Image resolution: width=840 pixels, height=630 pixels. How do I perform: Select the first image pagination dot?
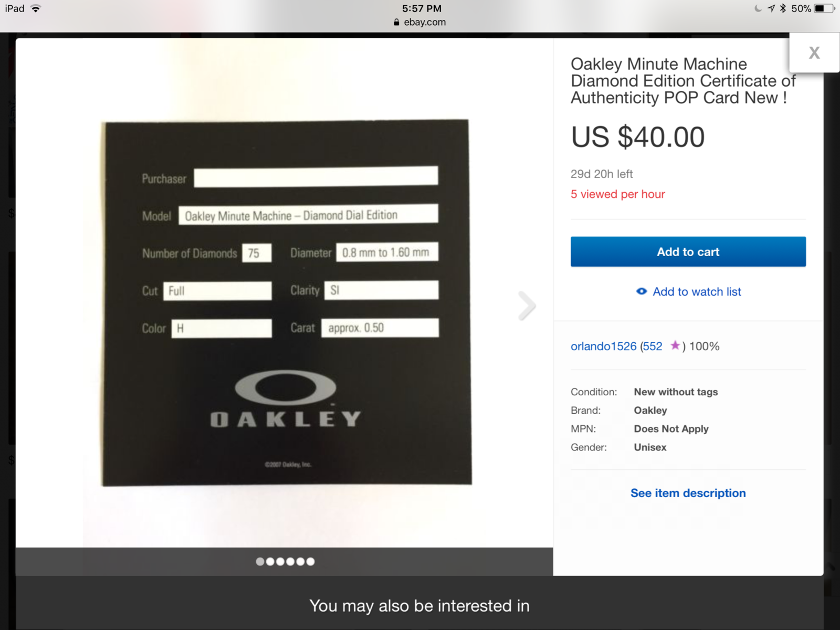(260, 561)
